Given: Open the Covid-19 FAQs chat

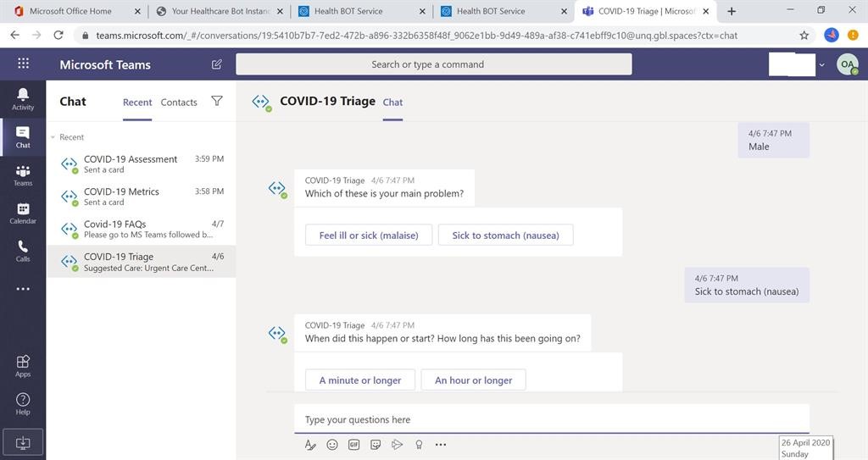Looking at the screenshot, I should click(x=142, y=230).
